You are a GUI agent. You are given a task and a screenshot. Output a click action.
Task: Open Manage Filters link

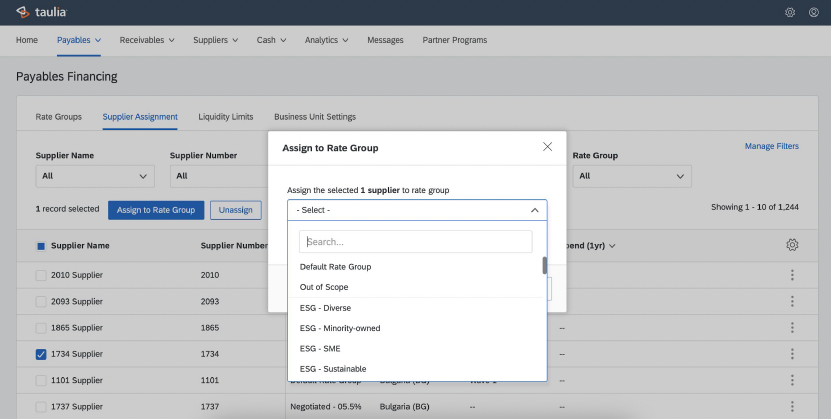coord(772,146)
